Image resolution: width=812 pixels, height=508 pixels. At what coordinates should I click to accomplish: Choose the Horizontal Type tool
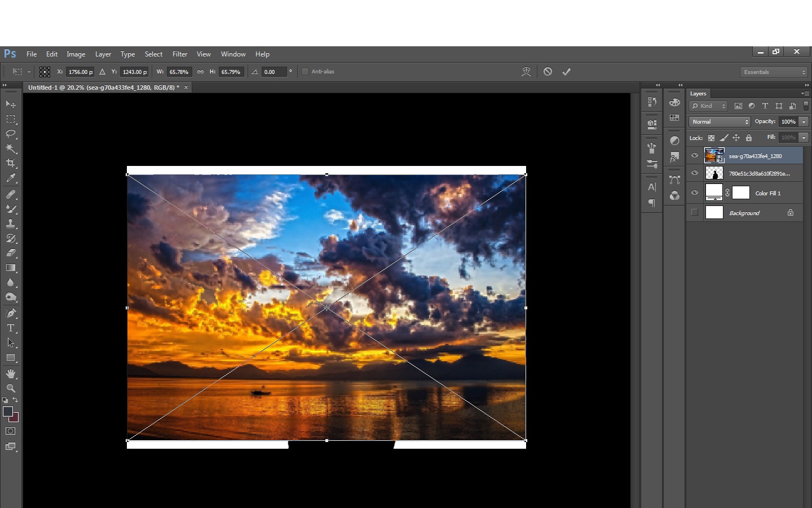11,328
